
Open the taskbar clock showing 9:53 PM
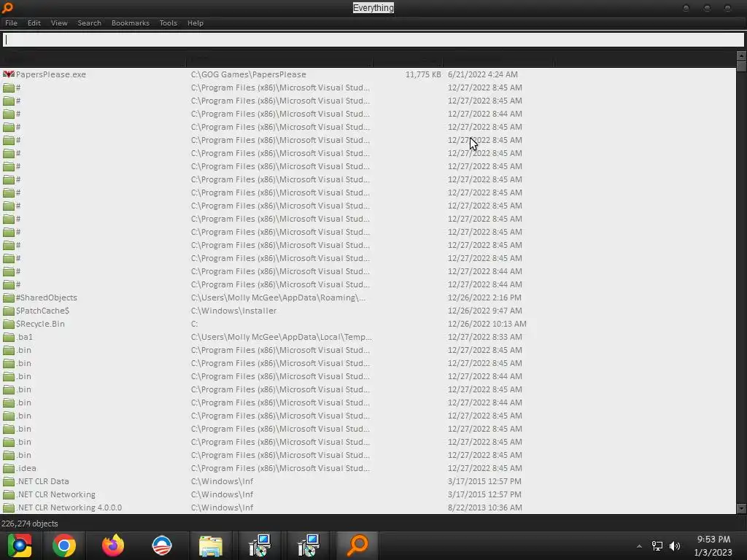point(713,545)
